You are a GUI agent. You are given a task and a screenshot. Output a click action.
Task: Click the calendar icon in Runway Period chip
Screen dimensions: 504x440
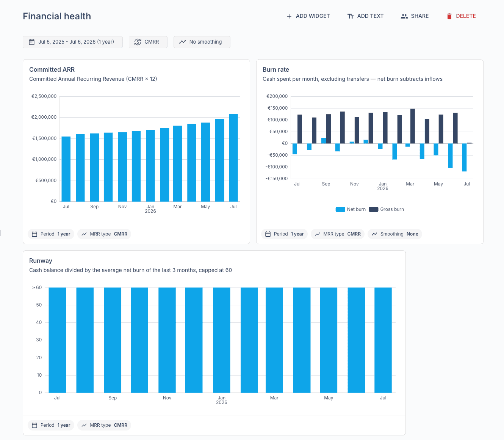tap(34, 425)
